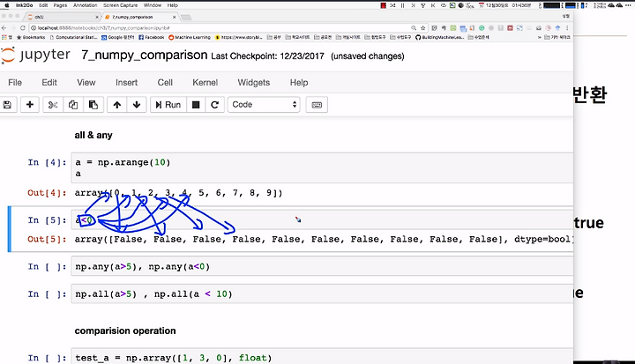
Task: Copy selected cells icon
Action: pos(73,105)
